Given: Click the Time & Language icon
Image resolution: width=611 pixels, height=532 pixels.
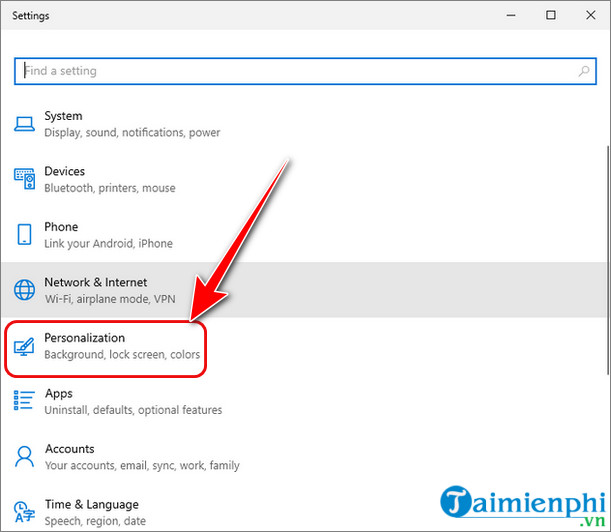Looking at the screenshot, I should [x=24, y=512].
